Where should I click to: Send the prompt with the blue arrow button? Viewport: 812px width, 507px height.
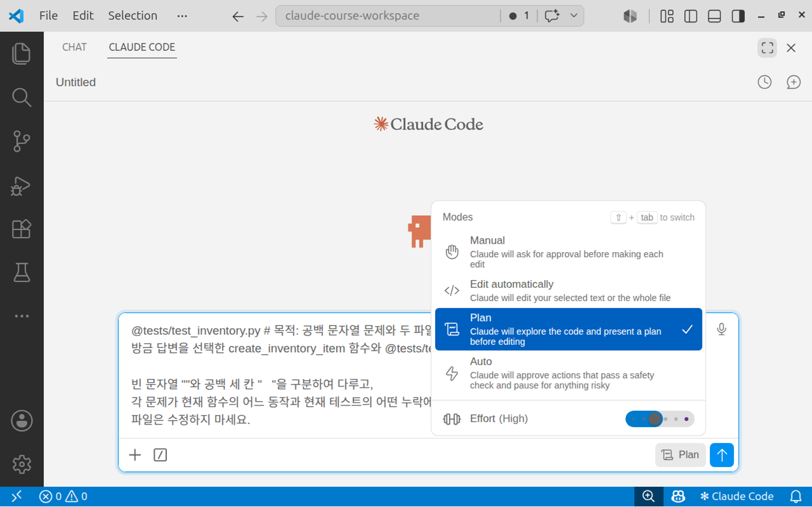pos(722,455)
